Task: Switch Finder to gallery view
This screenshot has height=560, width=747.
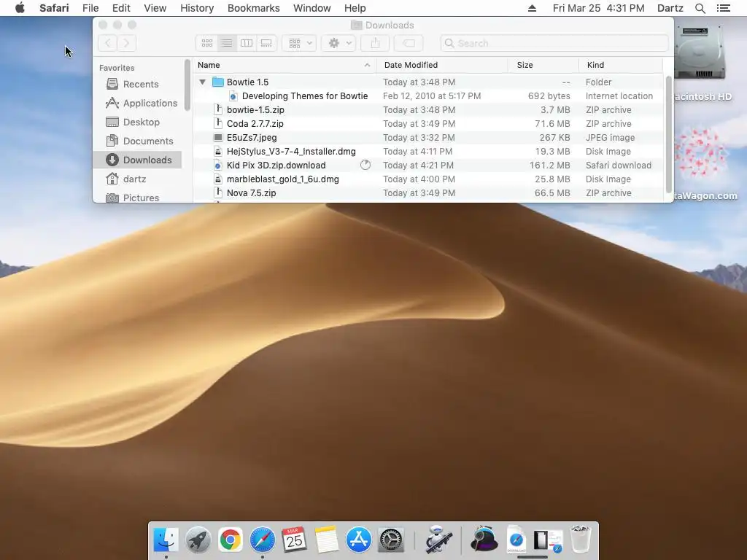Action: pos(266,43)
